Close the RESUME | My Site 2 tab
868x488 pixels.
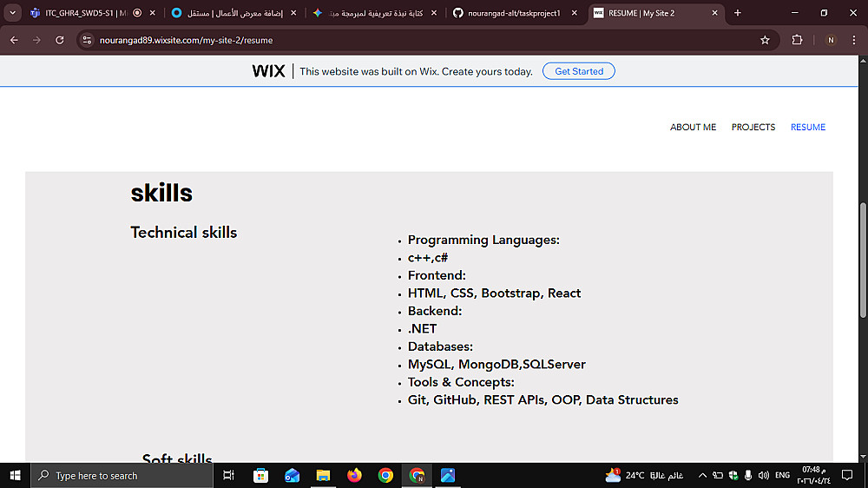(714, 13)
